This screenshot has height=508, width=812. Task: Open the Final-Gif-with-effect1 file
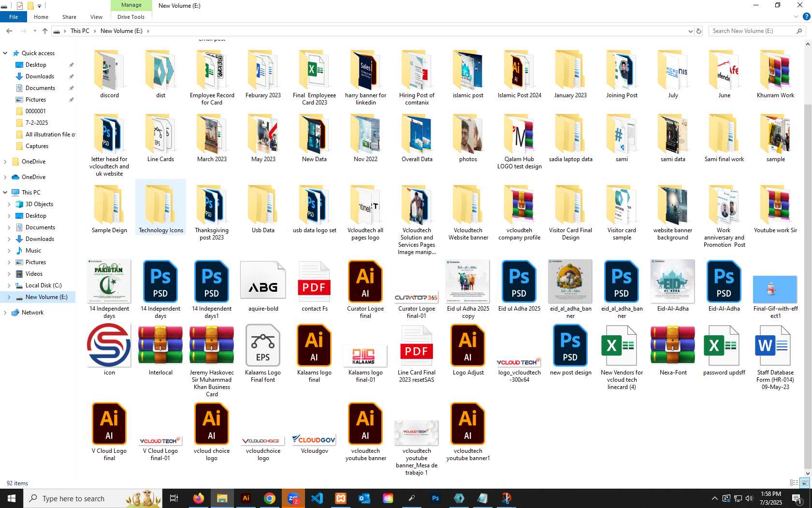[775, 296]
